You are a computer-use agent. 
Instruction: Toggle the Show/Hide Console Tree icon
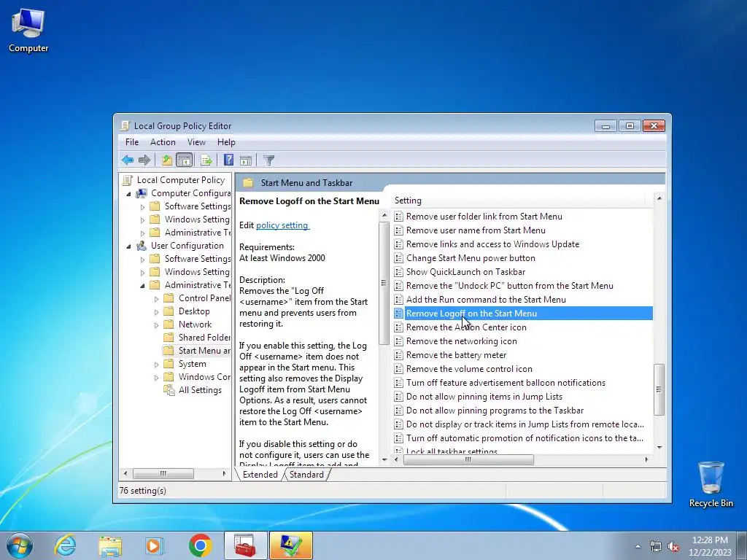click(x=184, y=160)
